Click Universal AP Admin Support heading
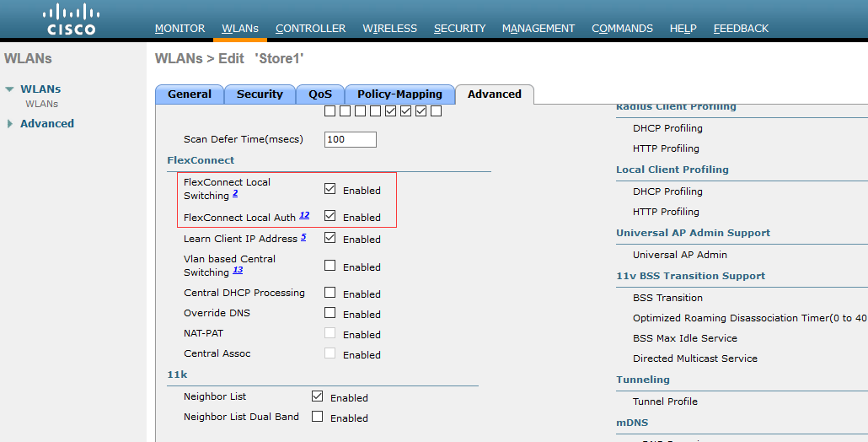Screen dimensions: 868x442 (693, 233)
